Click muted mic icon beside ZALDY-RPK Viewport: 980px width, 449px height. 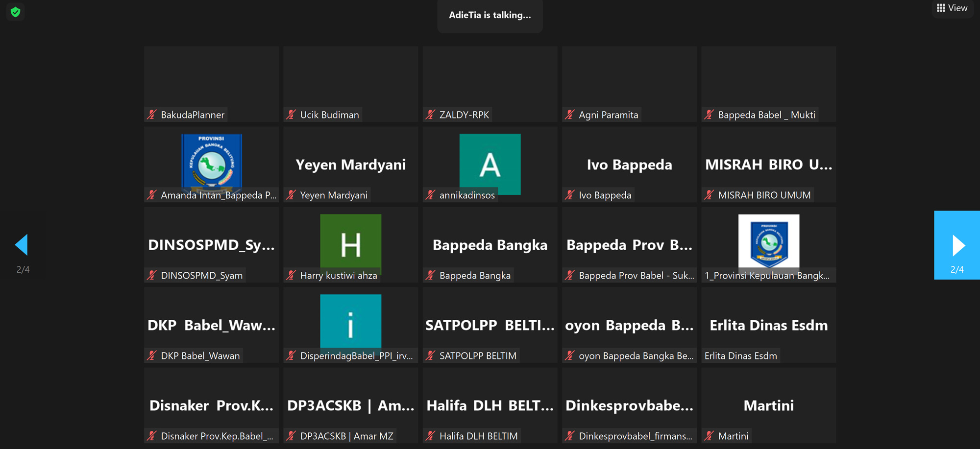click(x=430, y=115)
